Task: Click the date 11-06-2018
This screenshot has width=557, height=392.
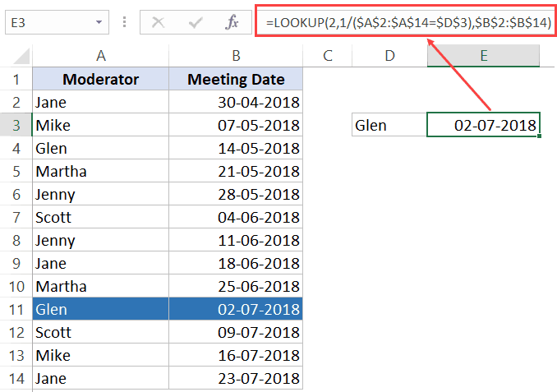Action: pyautogui.click(x=259, y=240)
